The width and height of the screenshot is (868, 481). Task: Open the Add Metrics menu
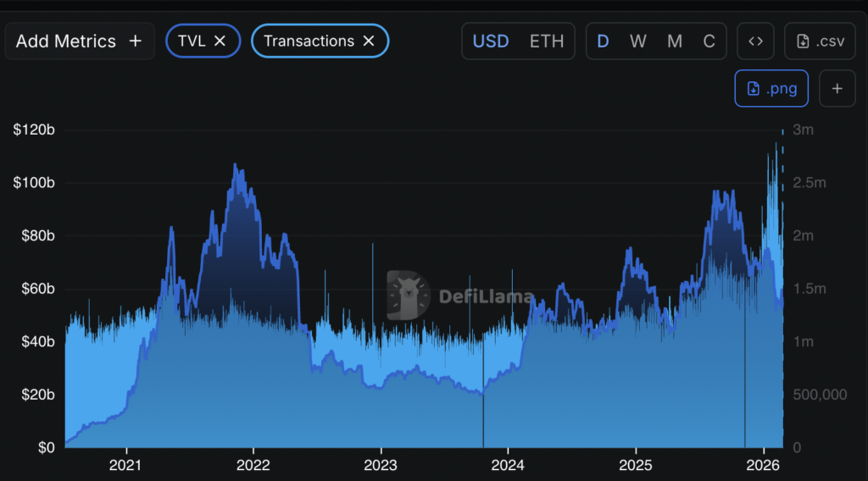click(79, 41)
